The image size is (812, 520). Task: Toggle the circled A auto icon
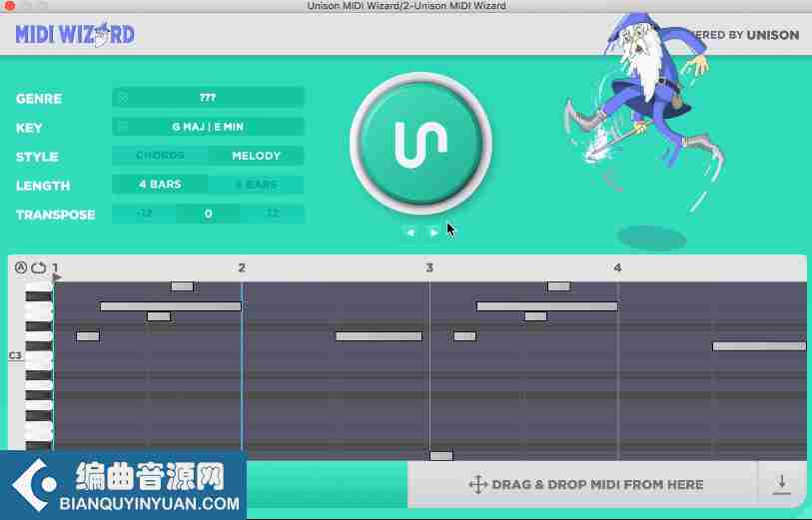click(x=21, y=267)
